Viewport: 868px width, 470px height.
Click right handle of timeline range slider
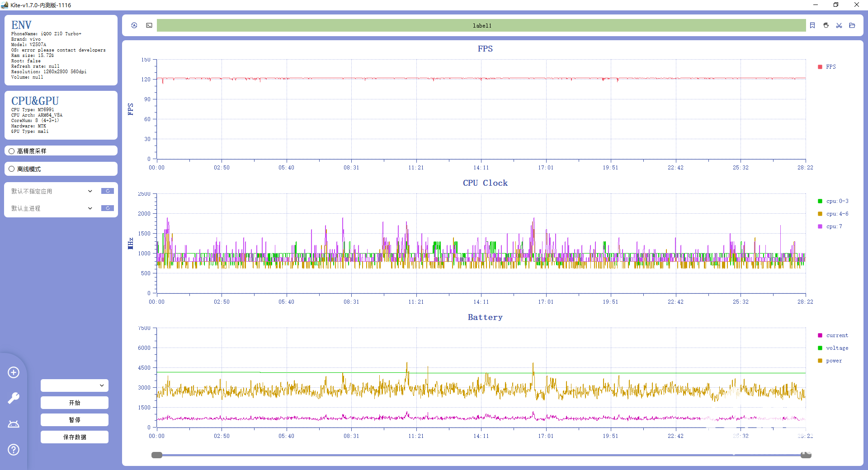(806, 455)
